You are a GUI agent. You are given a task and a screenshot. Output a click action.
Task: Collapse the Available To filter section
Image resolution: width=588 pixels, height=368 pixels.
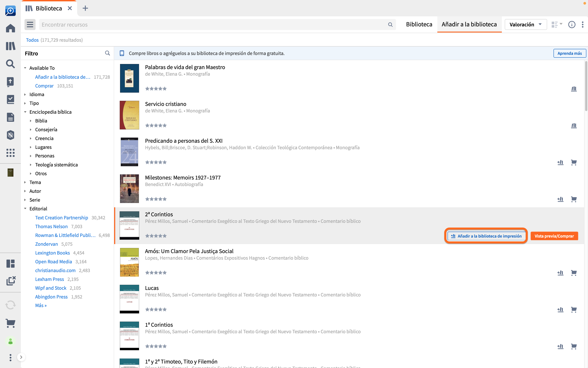(25, 68)
